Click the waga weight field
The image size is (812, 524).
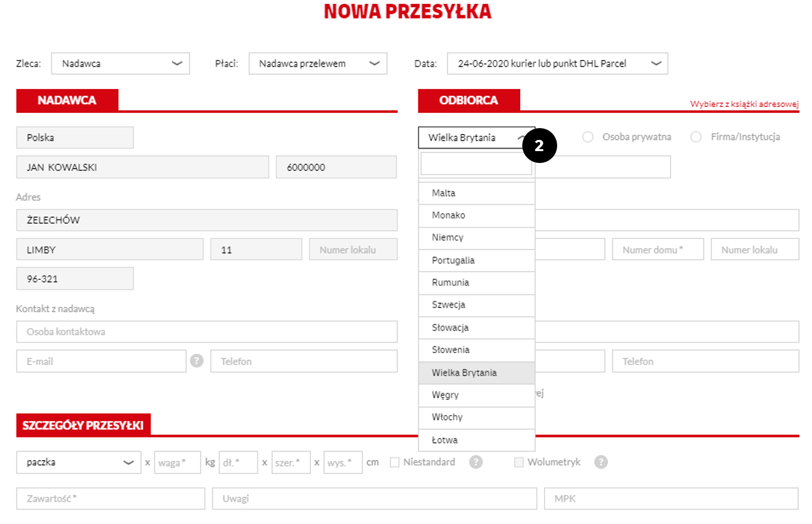click(178, 463)
